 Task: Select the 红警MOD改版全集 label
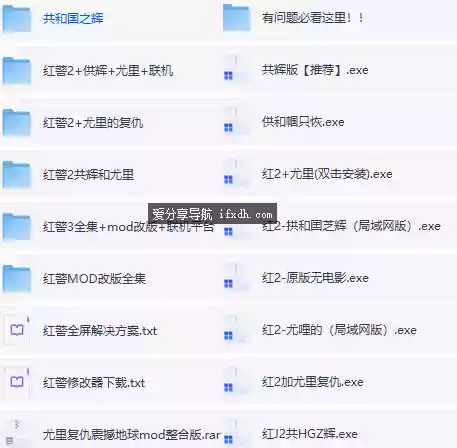(94, 279)
